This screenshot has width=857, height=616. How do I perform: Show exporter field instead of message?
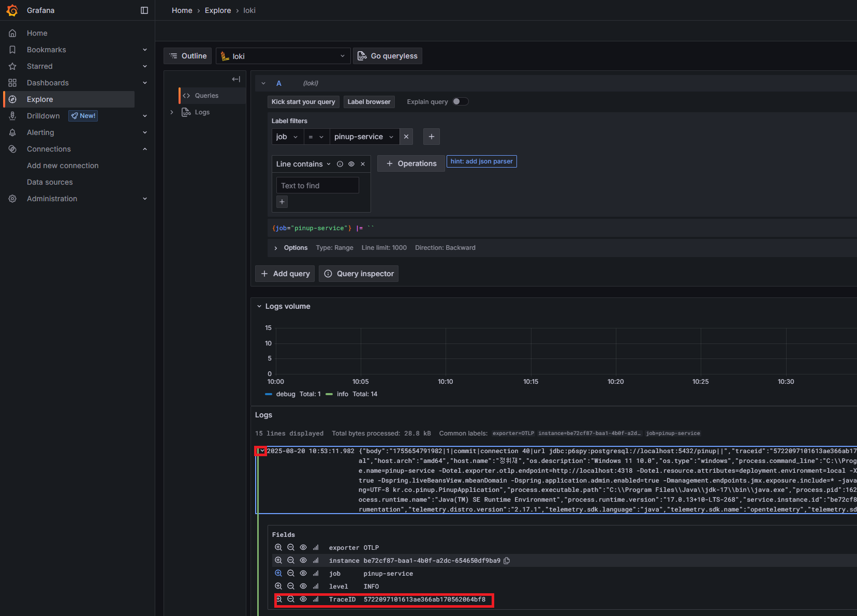pos(303,547)
